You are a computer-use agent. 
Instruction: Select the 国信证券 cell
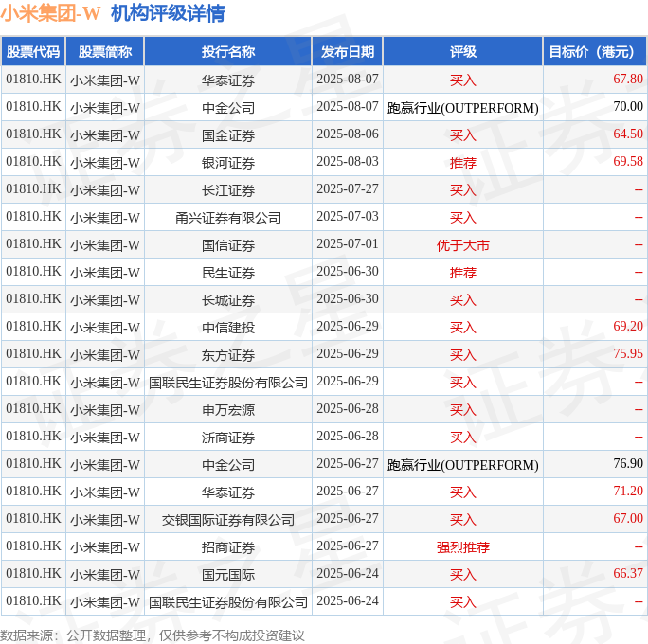pyautogui.click(x=228, y=245)
